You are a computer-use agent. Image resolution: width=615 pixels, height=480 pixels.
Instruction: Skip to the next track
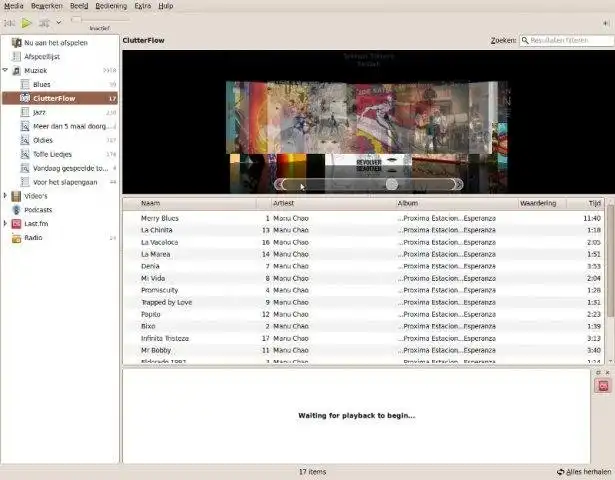point(44,23)
